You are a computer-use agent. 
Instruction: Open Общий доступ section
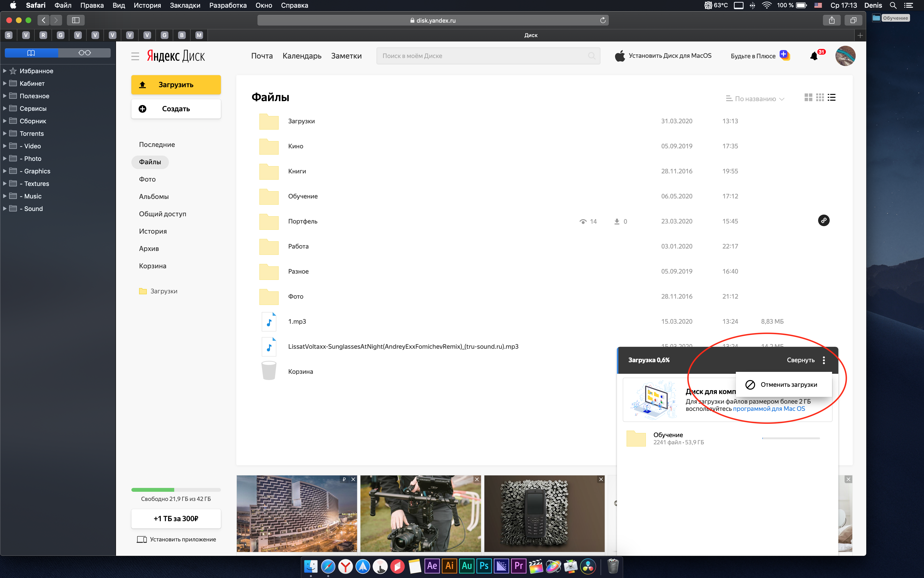point(162,214)
